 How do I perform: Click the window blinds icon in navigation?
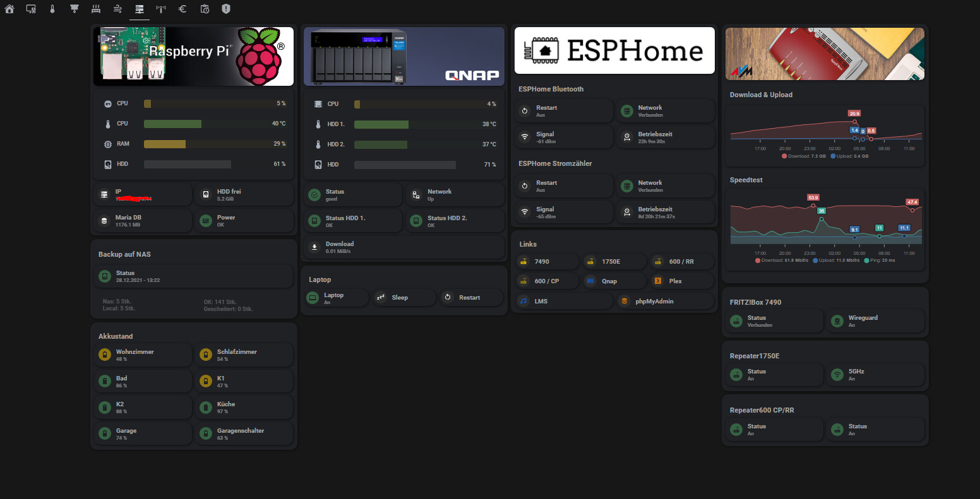point(74,9)
